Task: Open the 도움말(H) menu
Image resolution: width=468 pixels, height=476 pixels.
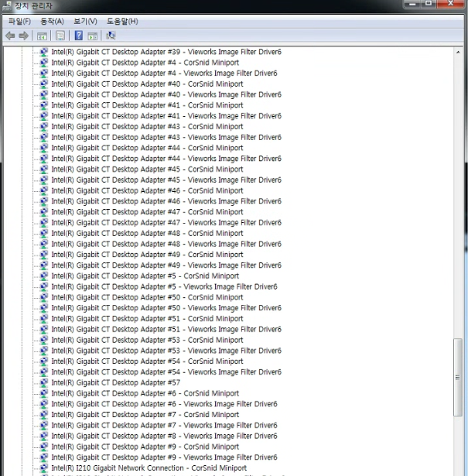Action: point(122,21)
